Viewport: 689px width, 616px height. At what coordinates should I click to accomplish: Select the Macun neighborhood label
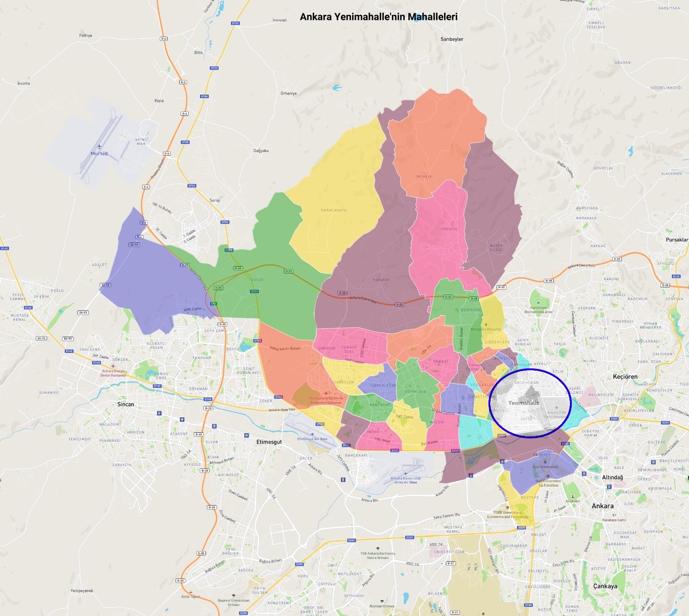pyautogui.click(x=436, y=422)
